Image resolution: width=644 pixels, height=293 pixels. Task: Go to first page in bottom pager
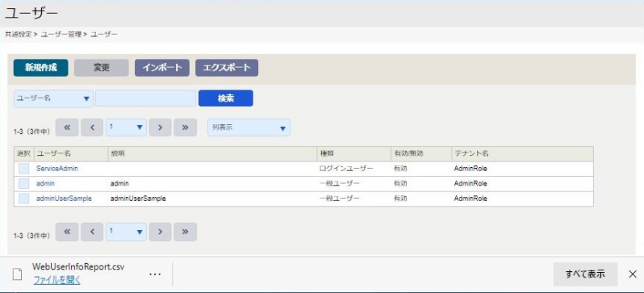coord(67,232)
